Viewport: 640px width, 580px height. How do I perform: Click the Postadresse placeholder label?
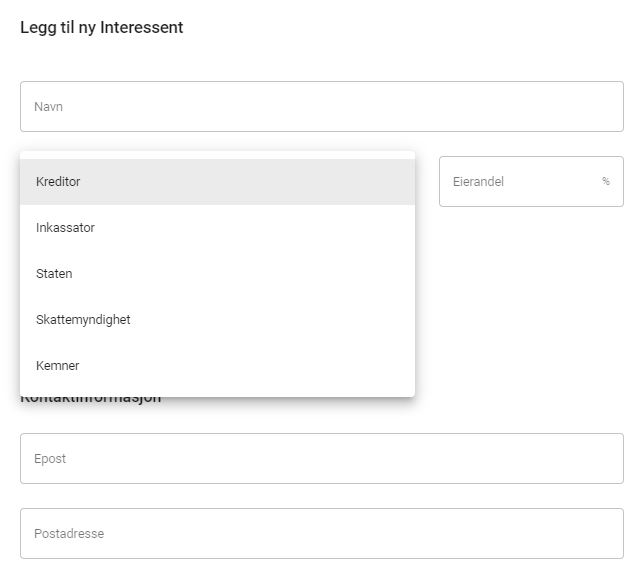click(x=69, y=534)
